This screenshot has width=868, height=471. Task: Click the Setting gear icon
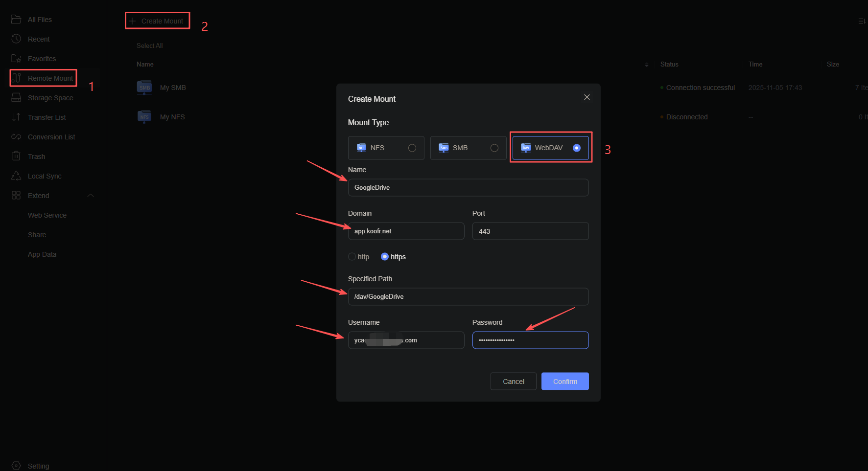click(x=16, y=466)
